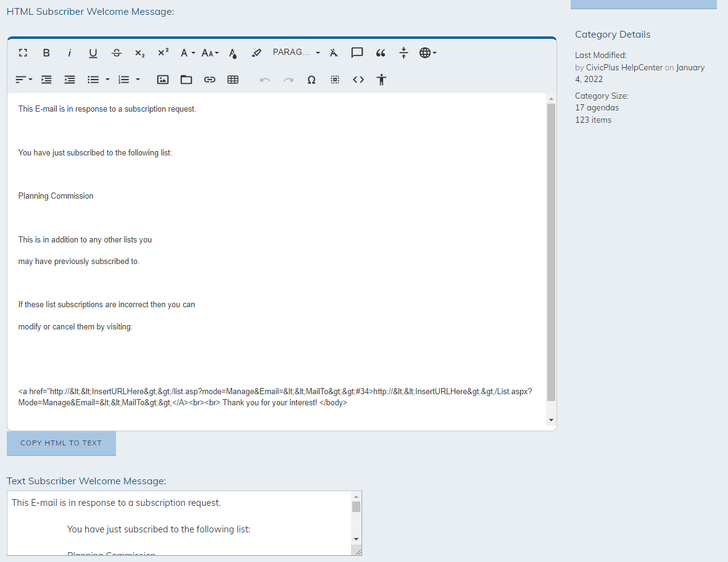This screenshot has width=728, height=562.
Task: Click 'Thank you for your interest!' text
Action: [x=270, y=403]
